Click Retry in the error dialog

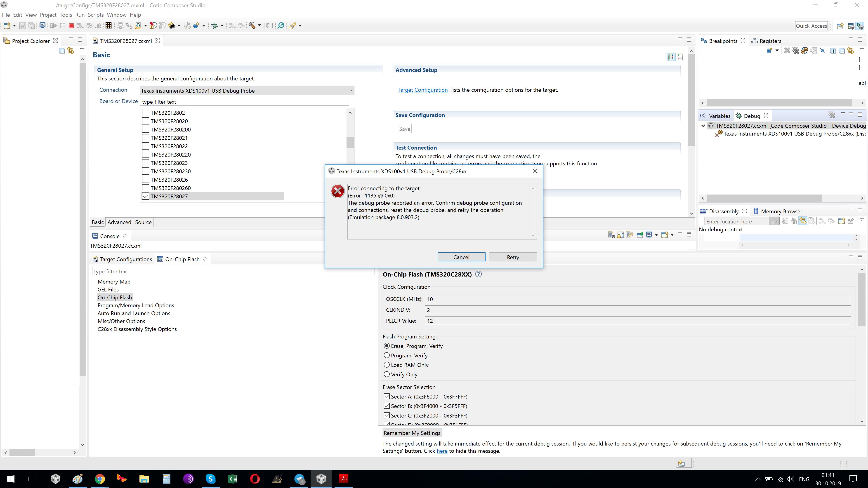pyautogui.click(x=513, y=257)
